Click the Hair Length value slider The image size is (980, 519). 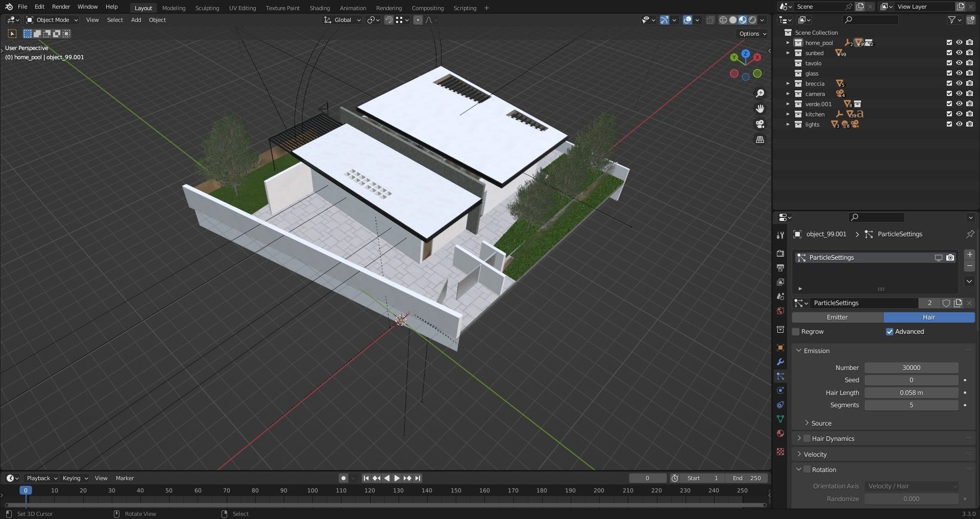[911, 393]
